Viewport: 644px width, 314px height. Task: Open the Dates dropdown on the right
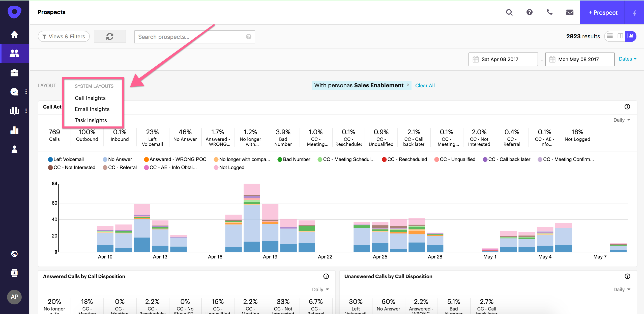click(627, 59)
